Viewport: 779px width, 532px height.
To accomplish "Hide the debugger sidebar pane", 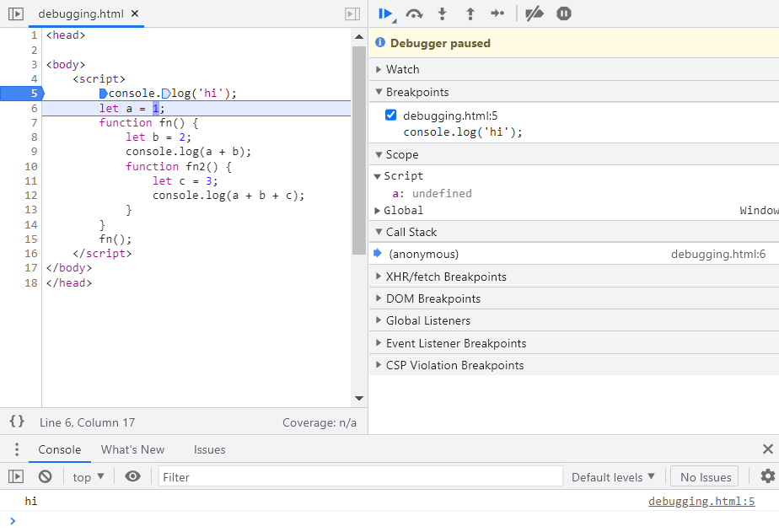I will (352, 13).
